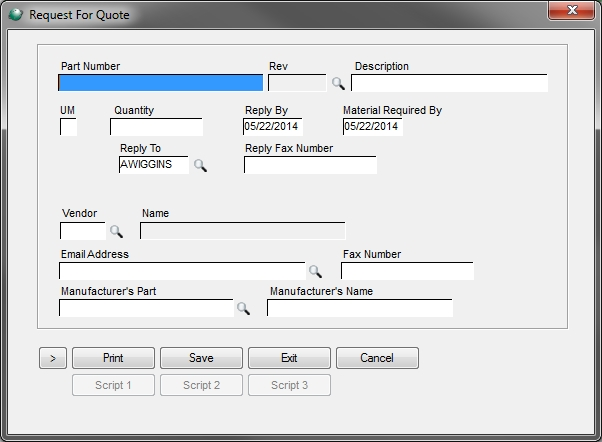Click the Manufacturer's Part field

(x=146, y=308)
